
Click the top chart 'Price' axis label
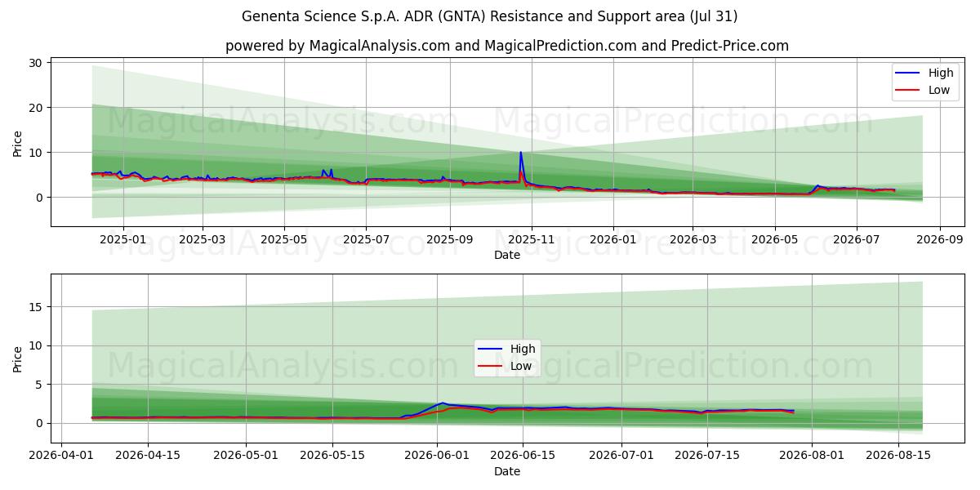[x=18, y=141]
